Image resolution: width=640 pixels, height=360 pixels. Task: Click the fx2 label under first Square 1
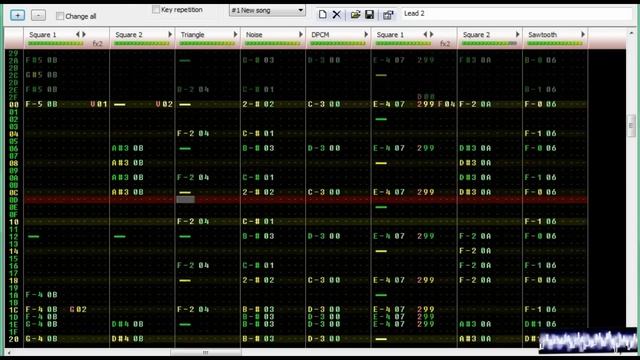[x=98, y=44]
